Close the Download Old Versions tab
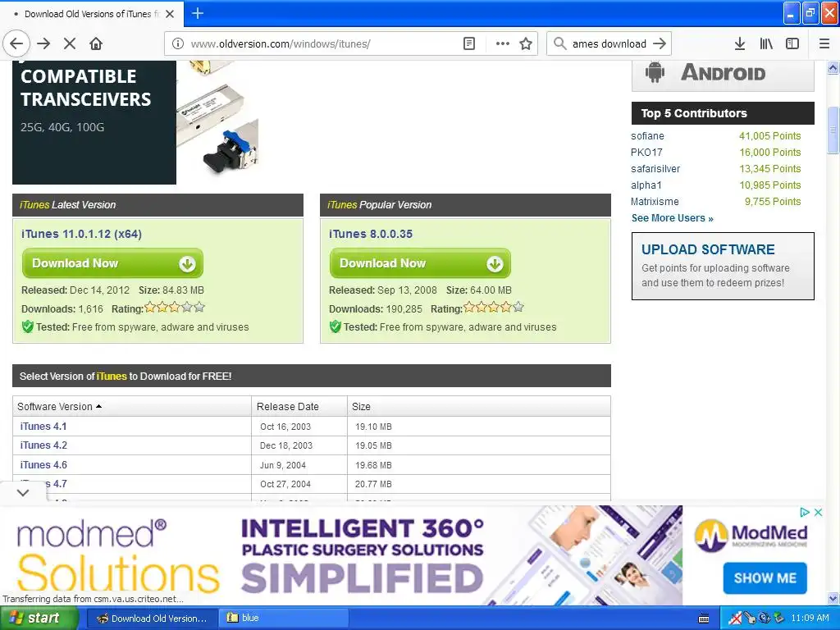Screen dimensions: 840x630 click(170, 14)
